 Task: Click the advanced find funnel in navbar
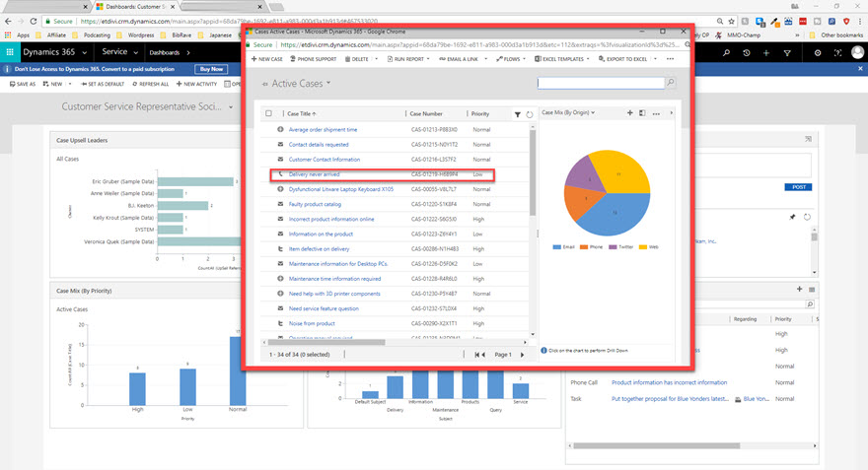point(787,53)
